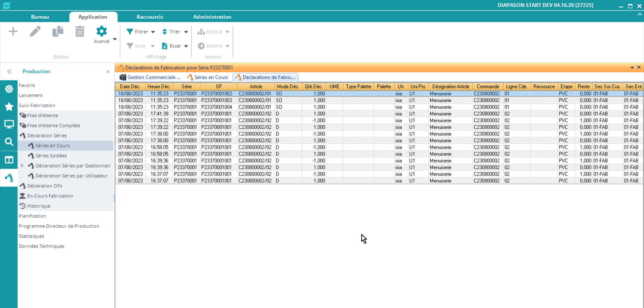
Task: Click the magnifier search sidebar icon
Action: pyautogui.click(x=9, y=142)
